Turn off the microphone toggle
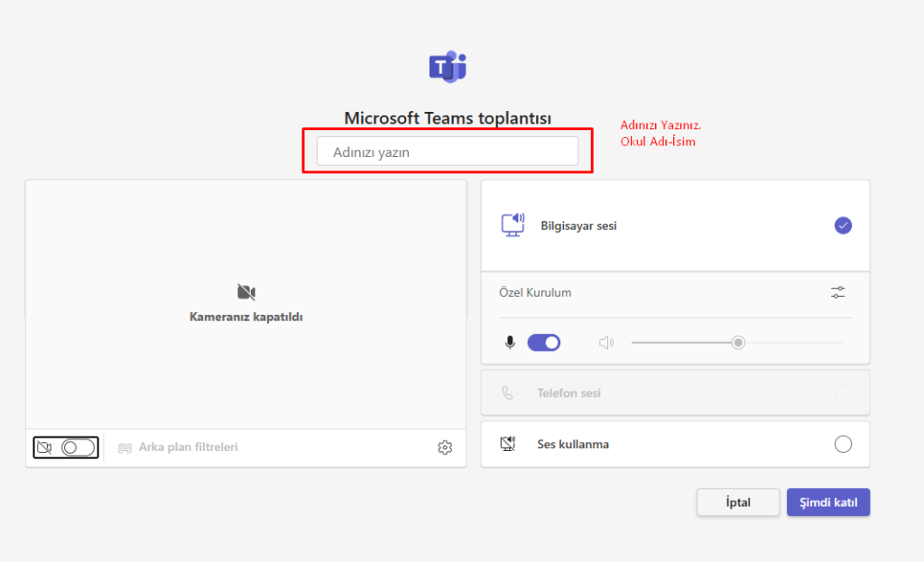 click(x=543, y=342)
